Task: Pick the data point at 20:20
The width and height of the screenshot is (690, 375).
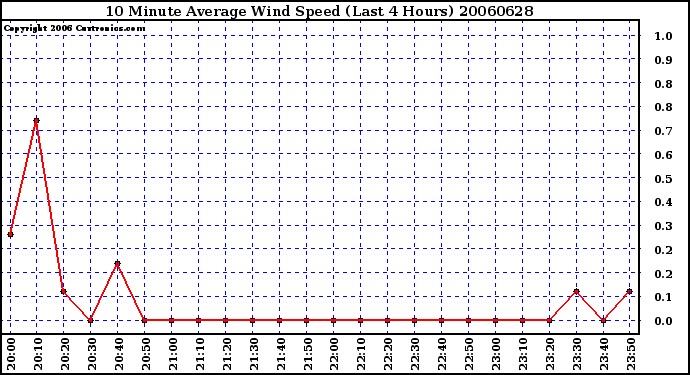Action: pyautogui.click(x=63, y=291)
